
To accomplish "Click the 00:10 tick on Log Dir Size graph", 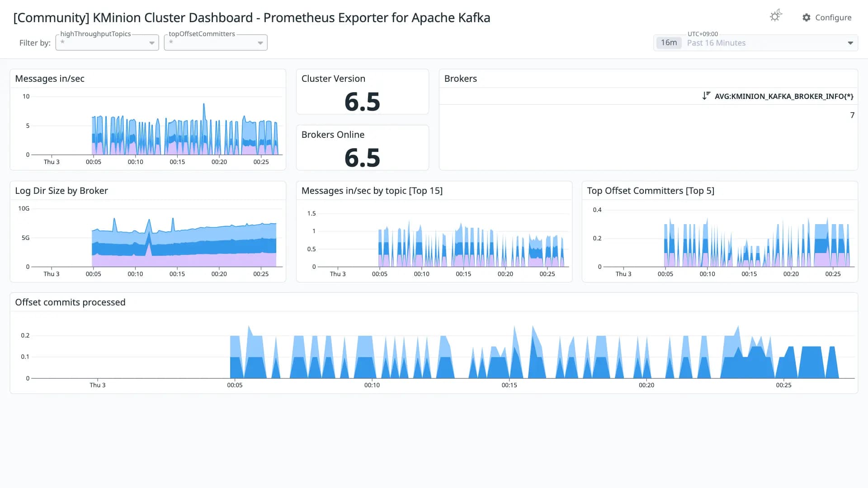I will pos(135,274).
